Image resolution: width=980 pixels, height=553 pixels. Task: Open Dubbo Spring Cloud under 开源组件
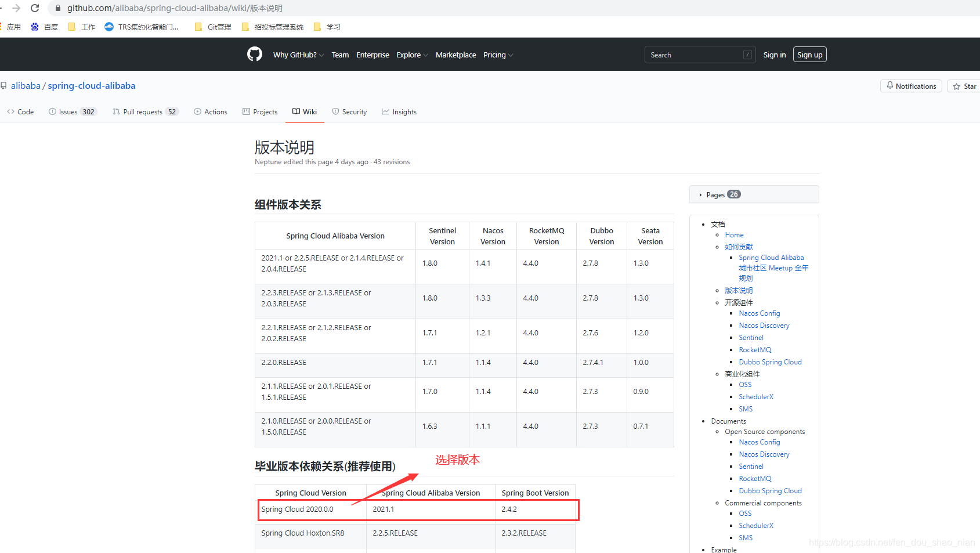(770, 362)
